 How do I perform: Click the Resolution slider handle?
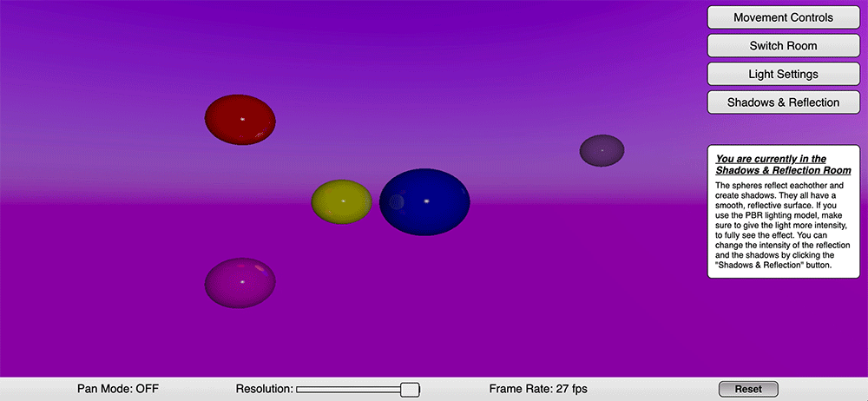410,390
